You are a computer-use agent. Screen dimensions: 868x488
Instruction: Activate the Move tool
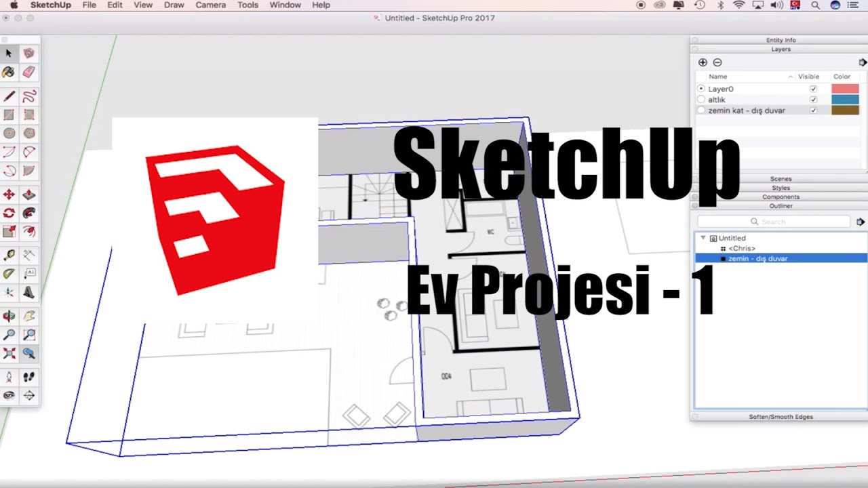coord(9,195)
